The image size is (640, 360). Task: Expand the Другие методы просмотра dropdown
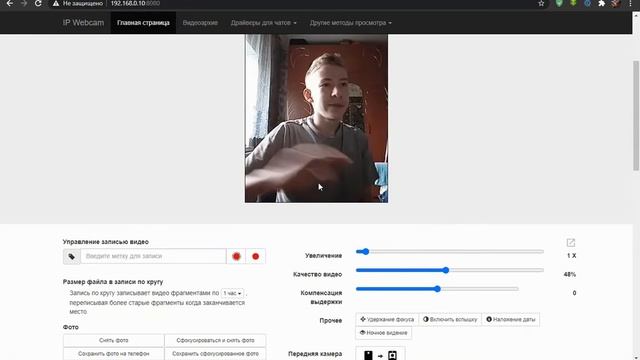(350, 23)
